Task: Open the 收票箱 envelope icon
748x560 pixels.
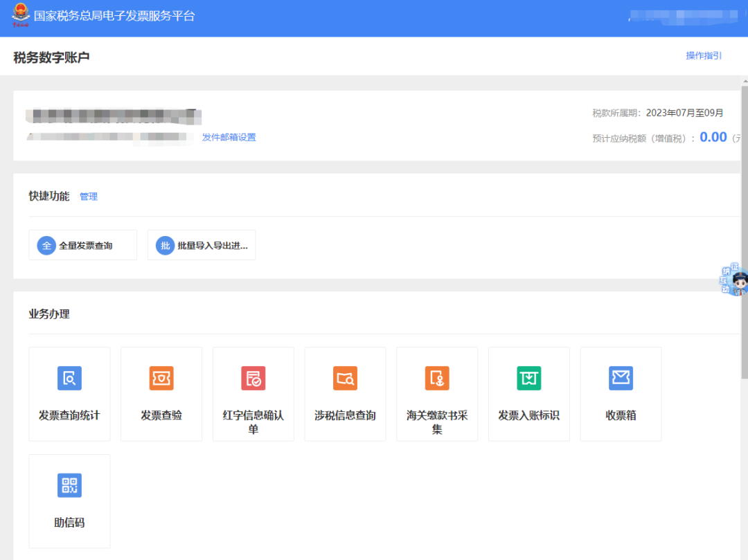Action: click(x=621, y=379)
